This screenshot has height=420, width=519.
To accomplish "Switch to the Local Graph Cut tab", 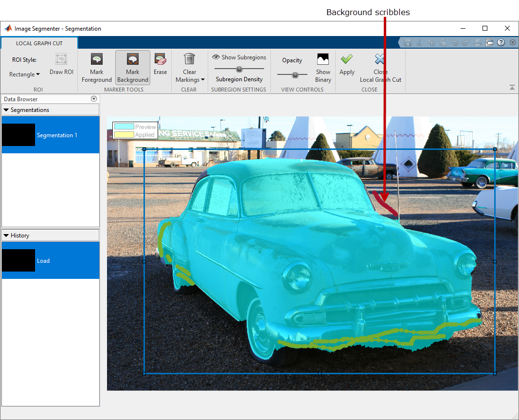I will pyautogui.click(x=39, y=43).
